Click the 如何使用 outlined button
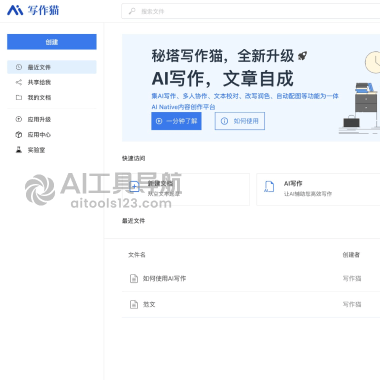The height and width of the screenshot is (380, 380). click(x=240, y=121)
